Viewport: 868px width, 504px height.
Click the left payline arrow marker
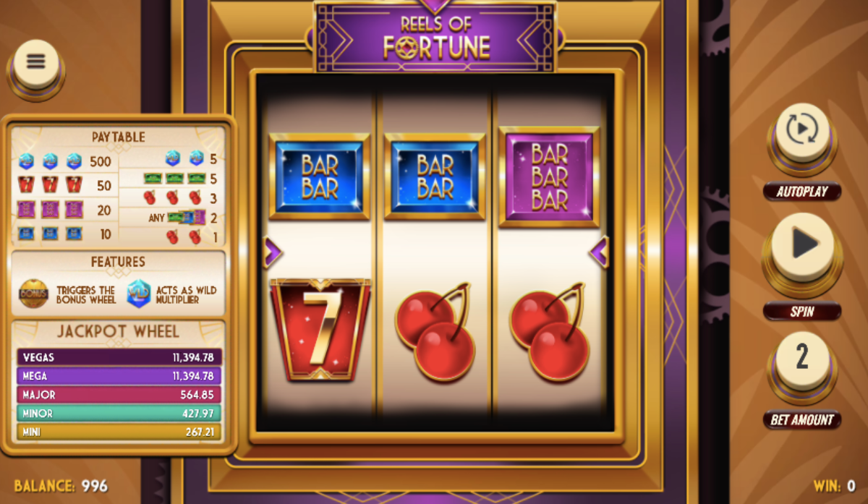point(273,252)
